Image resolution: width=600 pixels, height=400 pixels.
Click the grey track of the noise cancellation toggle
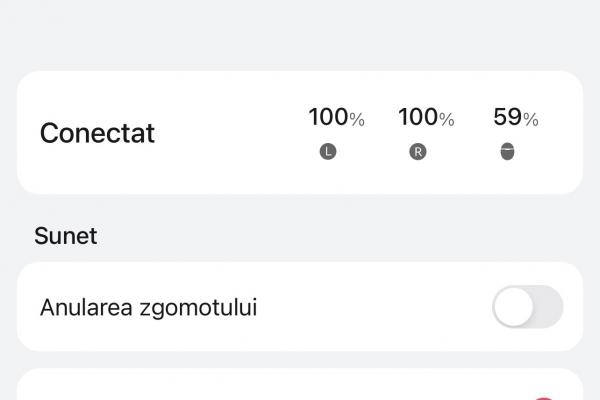click(x=548, y=307)
